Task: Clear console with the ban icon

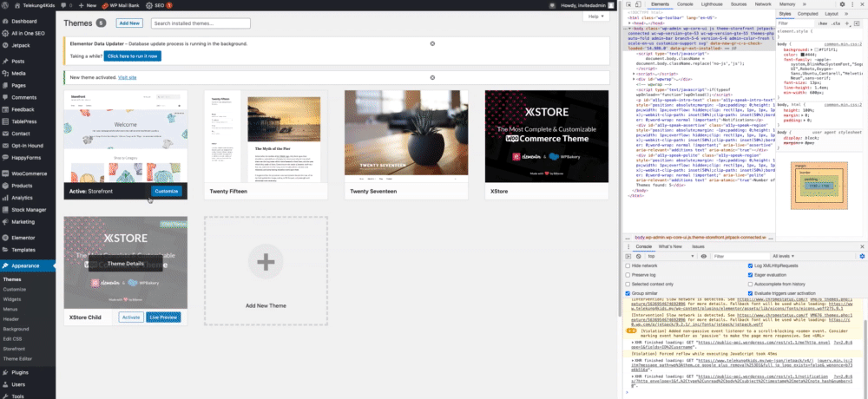Action: click(638, 256)
